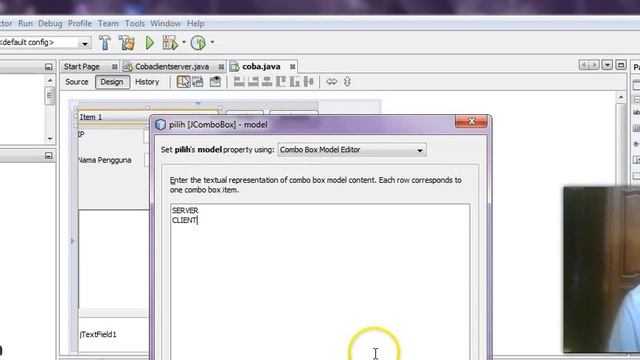
Task: Open the editor documents list dropdown arrow
Action: tap(607, 65)
